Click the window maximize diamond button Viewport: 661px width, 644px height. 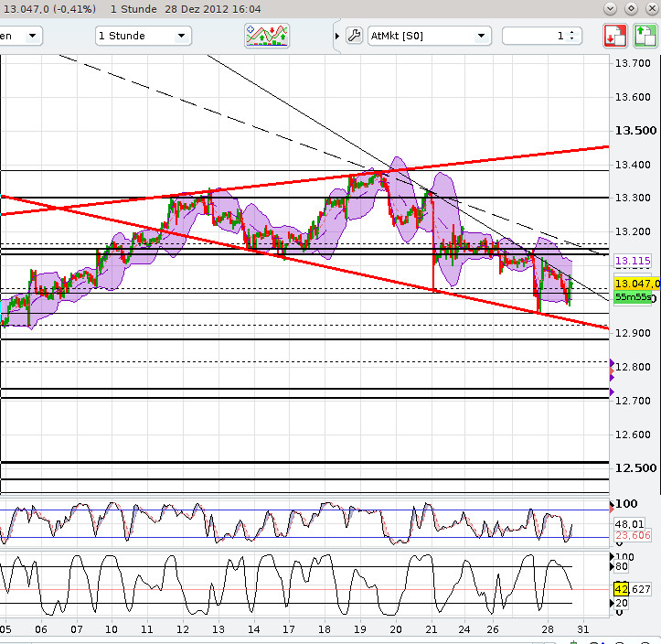[x=630, y=8]
